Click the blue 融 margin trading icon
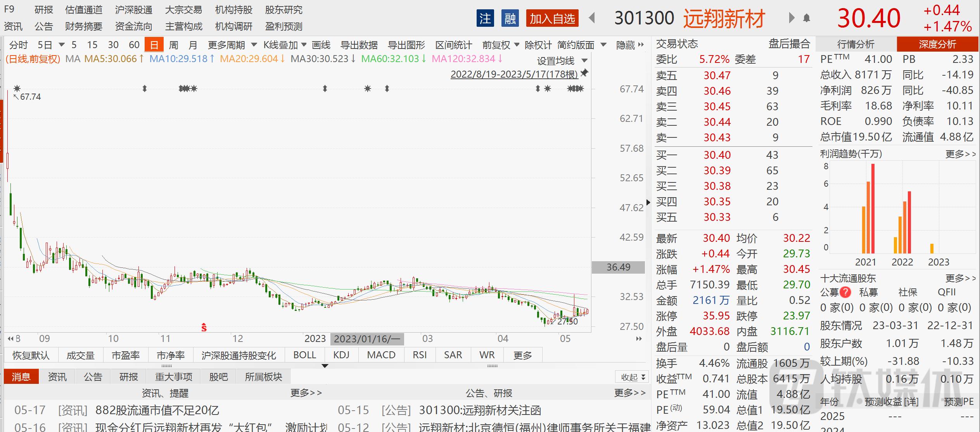 pos(510,18)
